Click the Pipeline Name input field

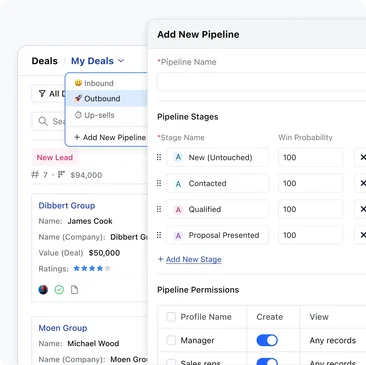262,82
